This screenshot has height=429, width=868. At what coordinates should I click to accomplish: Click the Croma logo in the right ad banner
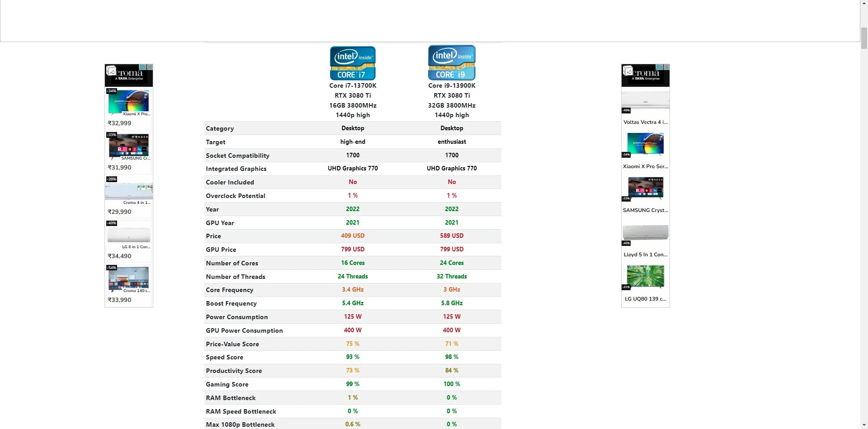click(x=644, y=74)
